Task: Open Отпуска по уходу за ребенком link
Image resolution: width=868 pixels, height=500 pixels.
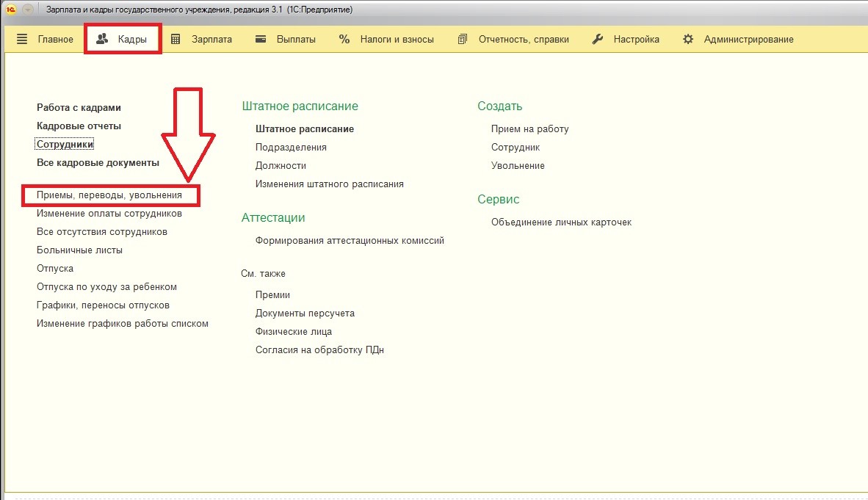Action: click(106, 287)
